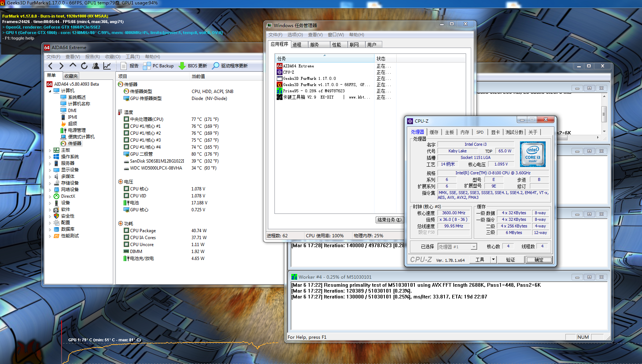This screenshot has width=642, height=364.
Task: Click the 结束任务 button
Action: 389,220
